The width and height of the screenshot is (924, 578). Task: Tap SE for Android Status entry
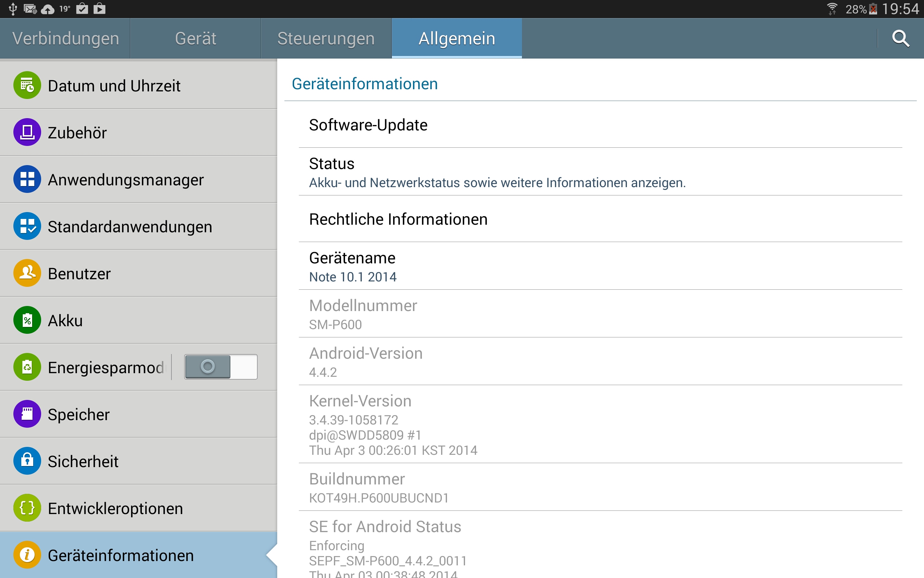pos(600,545)
